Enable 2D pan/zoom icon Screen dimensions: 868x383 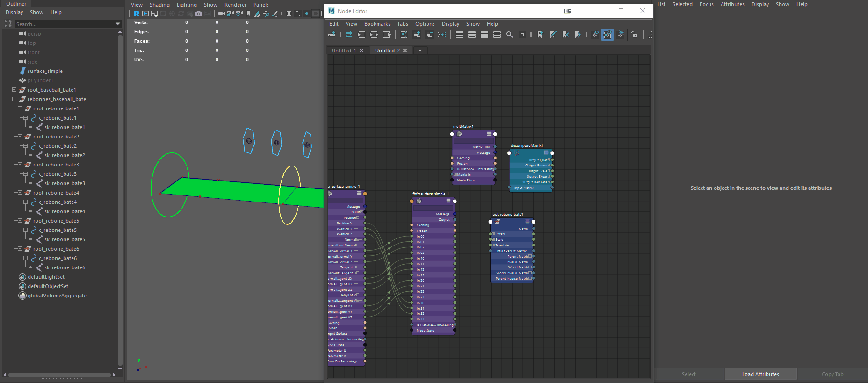[266, 14]
